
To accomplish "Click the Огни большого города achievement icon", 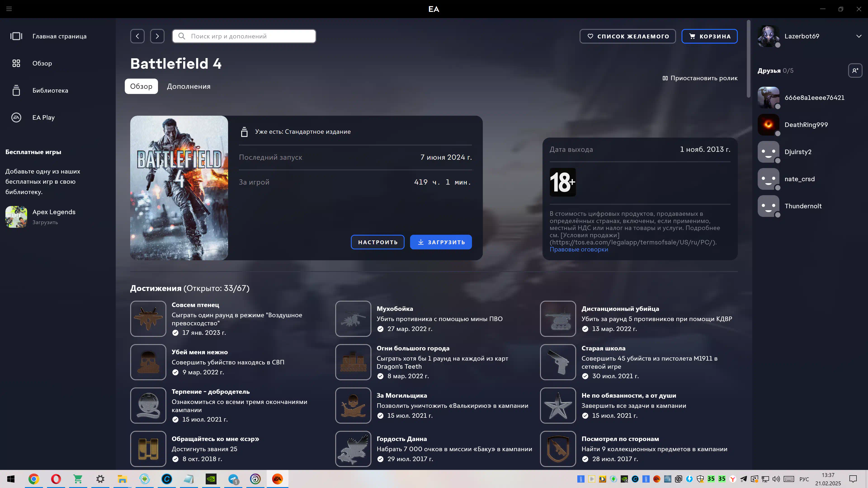I will (x=353, y=362).
